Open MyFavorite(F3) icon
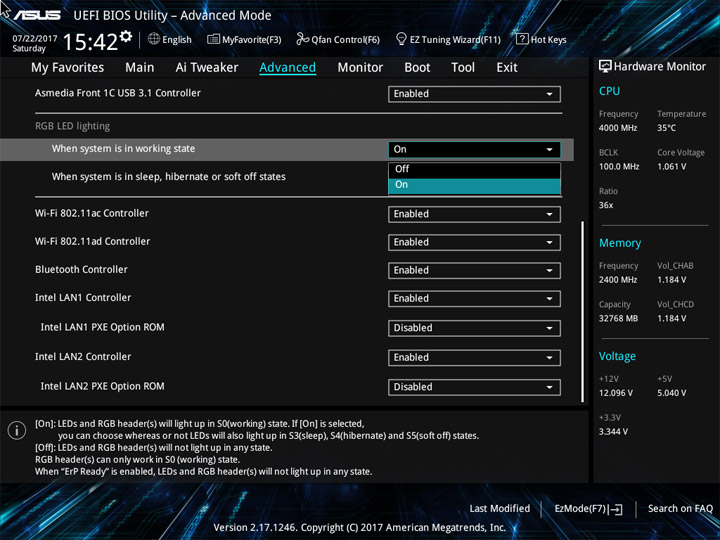The height and width of the screenshot is (540, 720). click(213, 39)
